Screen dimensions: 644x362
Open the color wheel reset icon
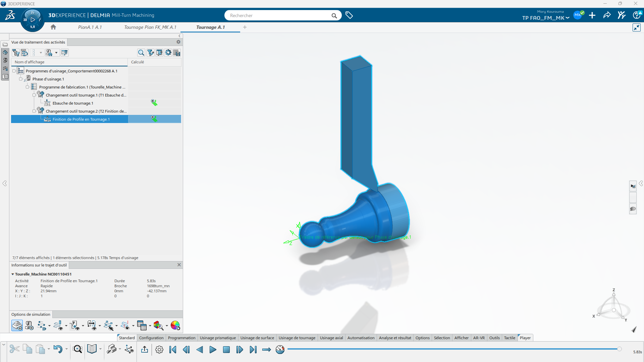(x=175, y=325)
